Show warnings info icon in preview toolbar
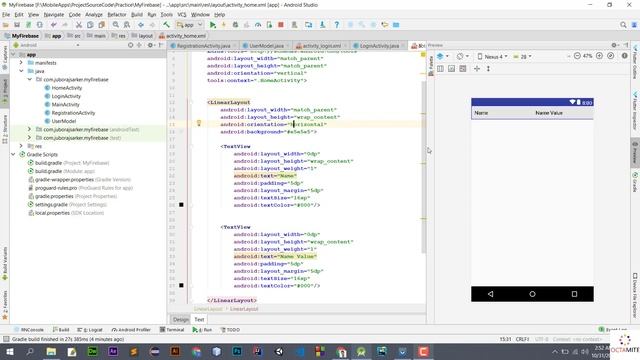640x360 pixels. coord(624,56)
